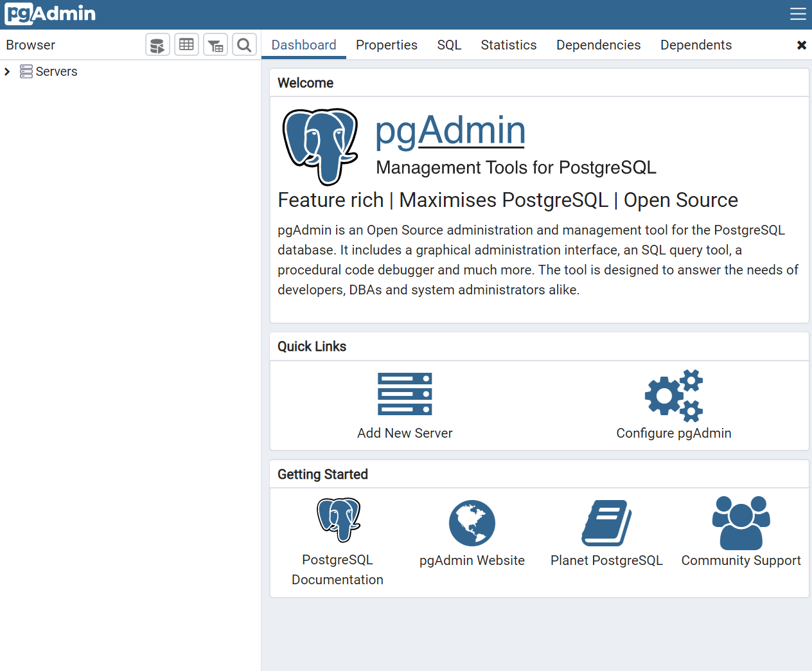Close the dashboard panel with X
This screenshot has height=671, width=812.
(x=802, y=45)
